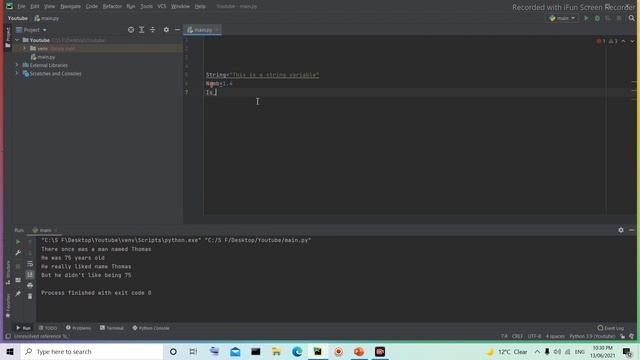Click error indicator in editor corner
Screen dimensions: 640x360
601,41
